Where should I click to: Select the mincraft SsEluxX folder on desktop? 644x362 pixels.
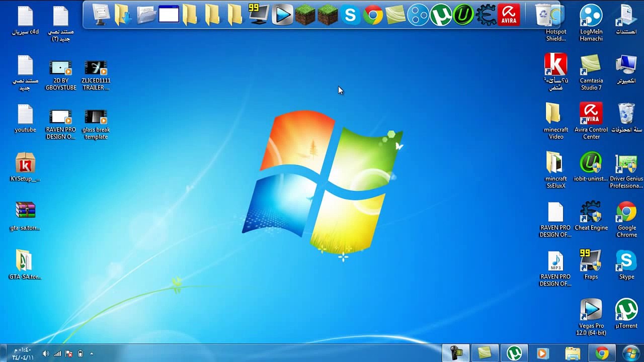pos(556,170)
